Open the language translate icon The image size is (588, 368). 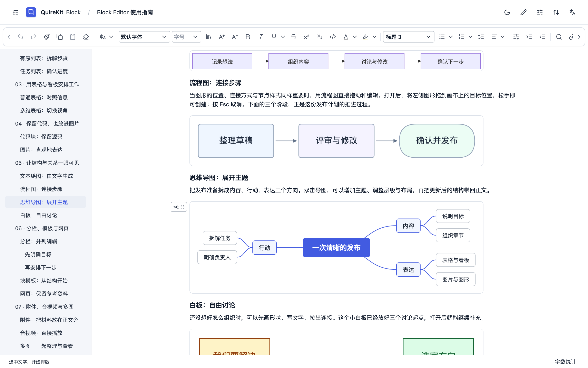click(x=572, y=12)
